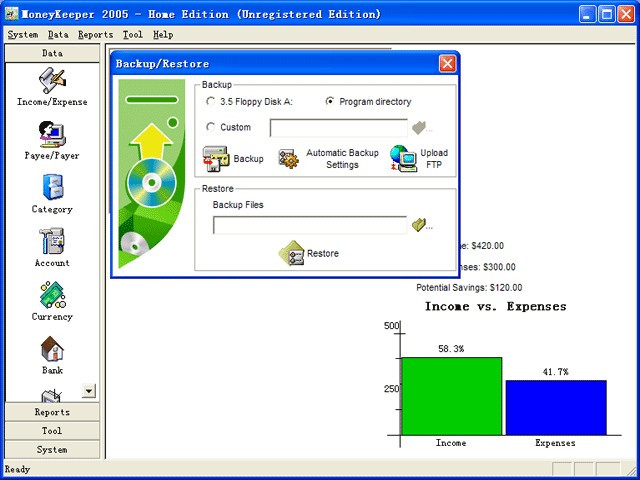Click the Potential Savings: $120.00 text
Image resolution: width=640 pixels, height=480 pixels.
(469, 287)
